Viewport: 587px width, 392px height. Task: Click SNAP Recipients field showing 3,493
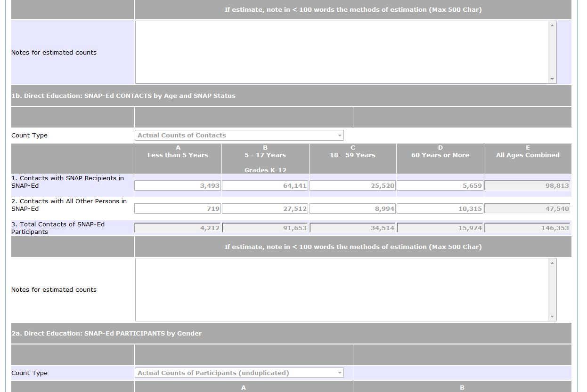[x=178, y=186]
